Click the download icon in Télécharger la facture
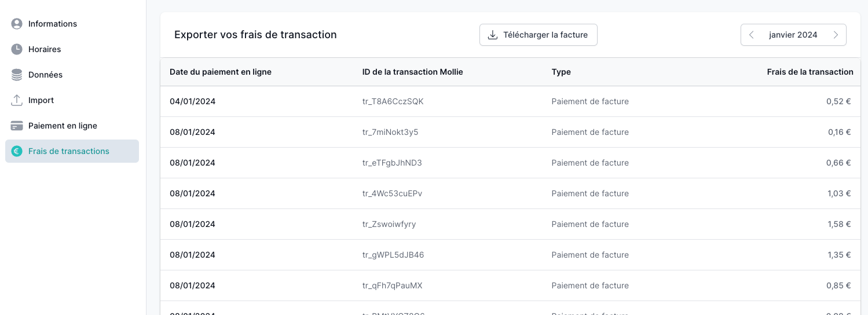Image resolution: width=868 pixels, height=315 pixels. coord(493,35)
